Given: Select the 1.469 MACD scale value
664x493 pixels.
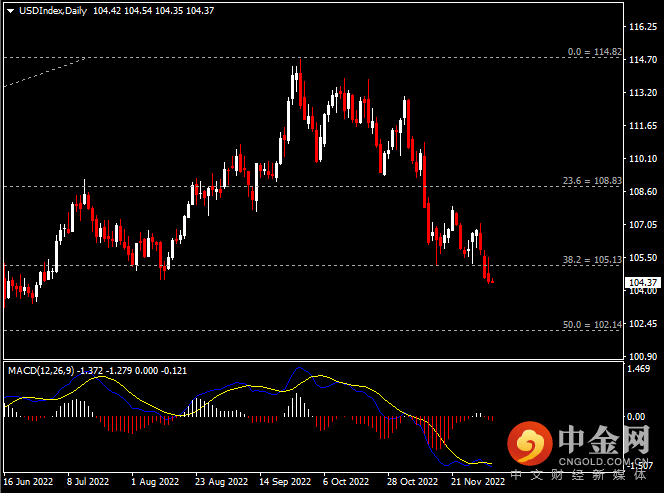Looking at the screenshot, I should tap(639, 370).
